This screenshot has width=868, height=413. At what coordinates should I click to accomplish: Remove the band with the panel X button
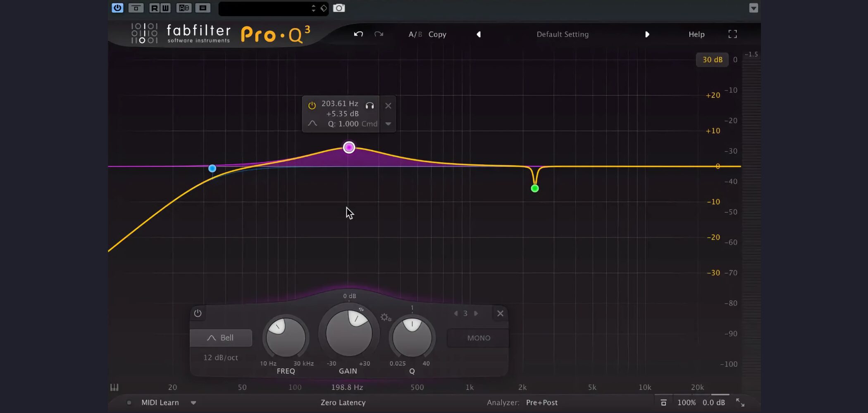(x=500, y=313)
